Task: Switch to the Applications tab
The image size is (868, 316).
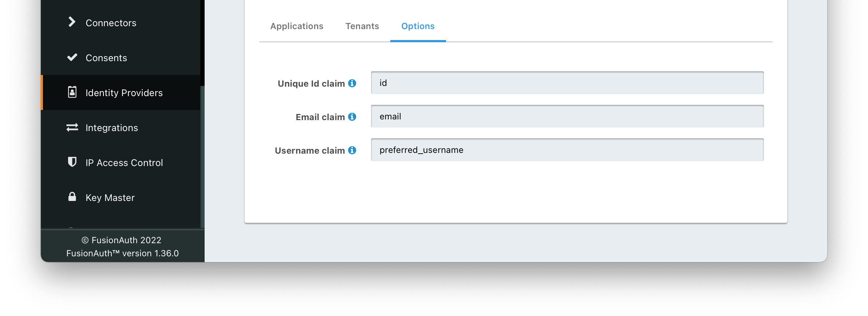Action: click(297, 26)
